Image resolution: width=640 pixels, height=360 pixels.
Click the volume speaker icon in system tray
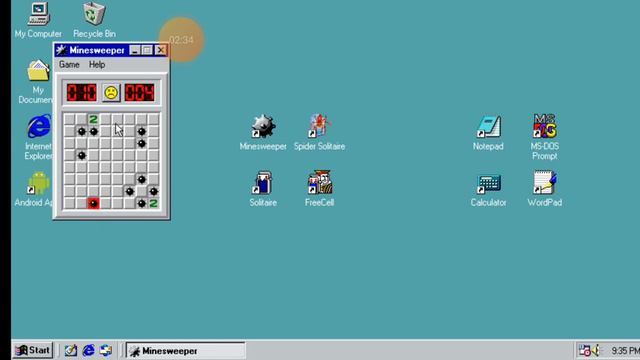pos(597,350)
